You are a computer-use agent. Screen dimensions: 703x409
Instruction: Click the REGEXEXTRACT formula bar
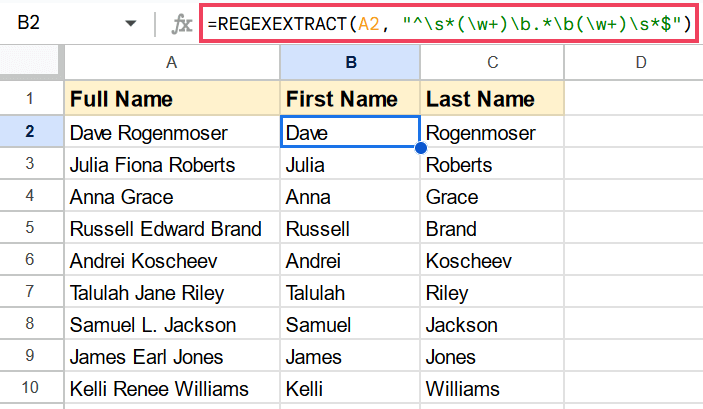click(x=449, y=23)
